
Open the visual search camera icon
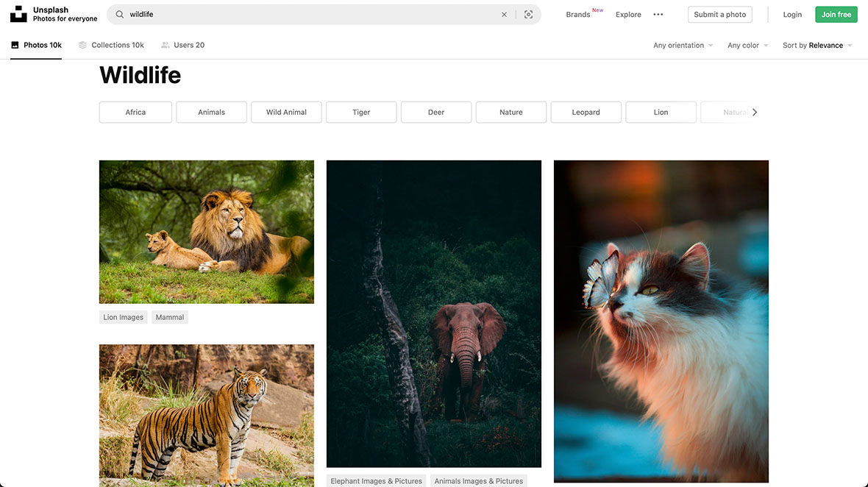[x=529, y=15]
